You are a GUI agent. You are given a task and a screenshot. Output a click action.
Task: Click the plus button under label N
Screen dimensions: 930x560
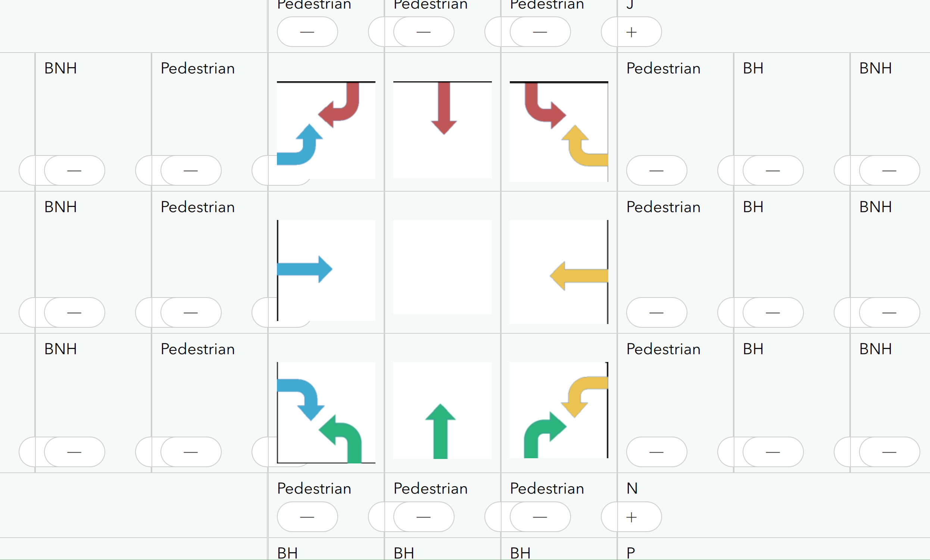(631, 517)
